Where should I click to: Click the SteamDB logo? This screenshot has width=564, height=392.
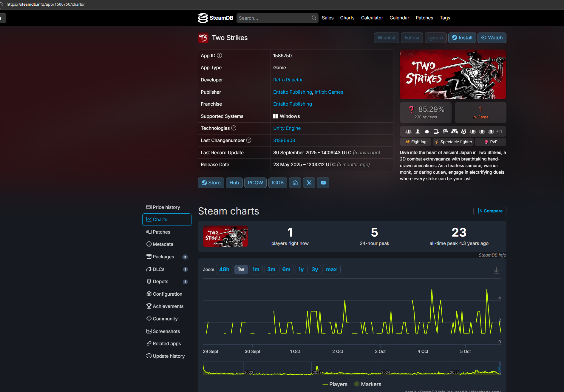click(216, 18)
